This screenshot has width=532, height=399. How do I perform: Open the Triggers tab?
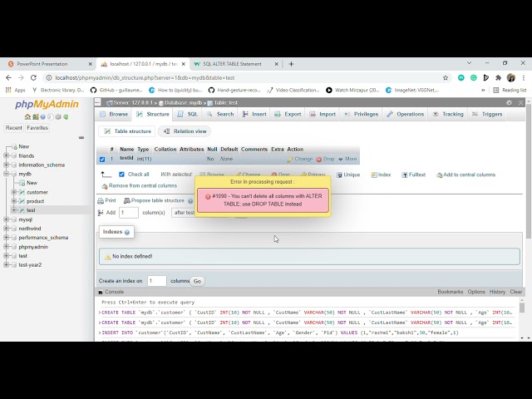click(x=487, y=115)
